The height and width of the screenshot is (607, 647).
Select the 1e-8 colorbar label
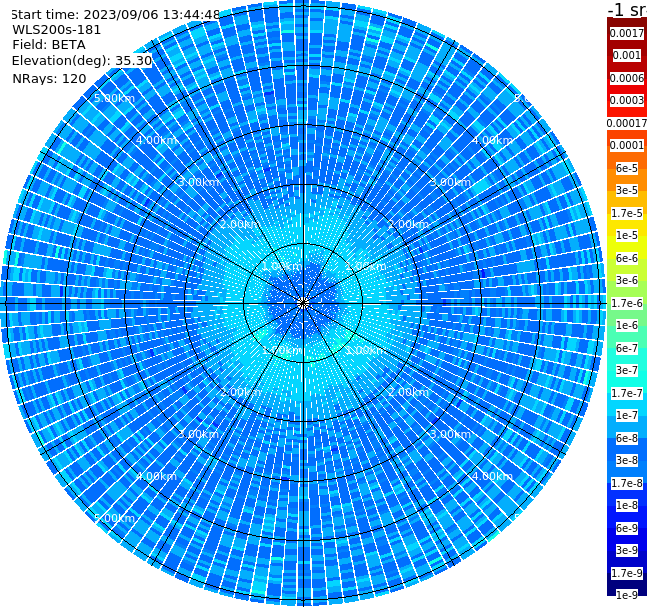pyautogui.click(x=627, y=505)
